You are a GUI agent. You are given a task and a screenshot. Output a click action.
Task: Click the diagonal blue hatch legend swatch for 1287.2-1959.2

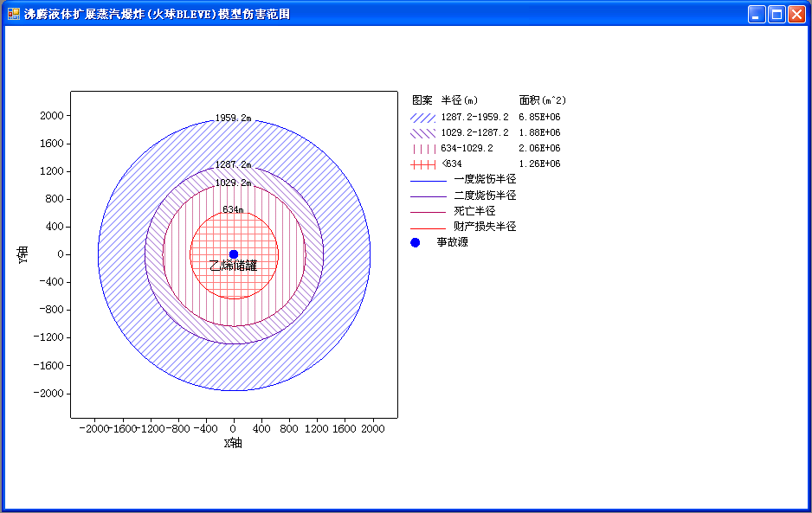(x=423, y=118)
